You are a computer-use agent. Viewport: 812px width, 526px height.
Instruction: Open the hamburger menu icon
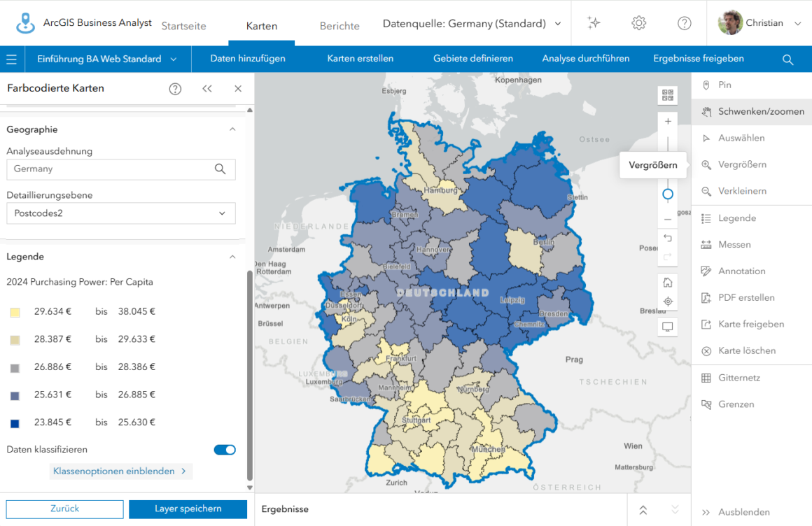point(11,59)
